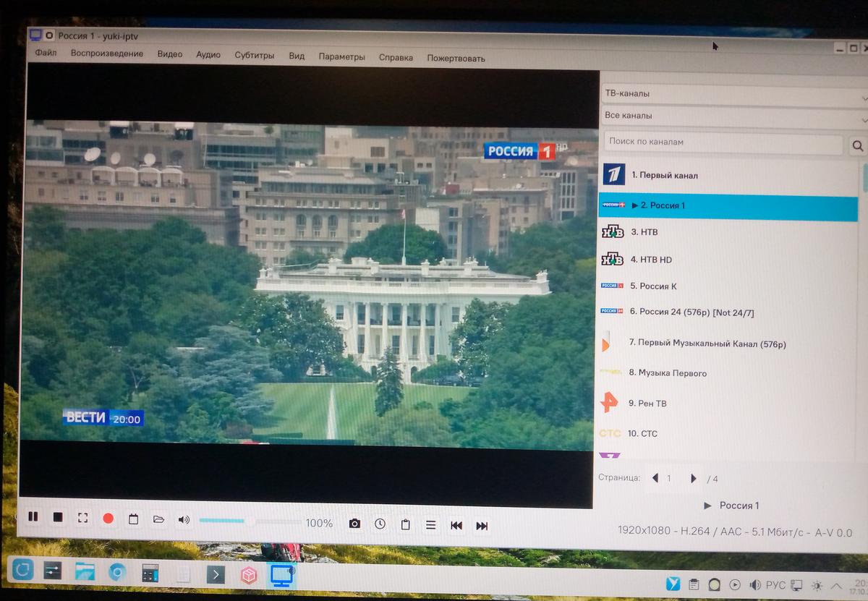Open the calculator from taskbar
The height and width of the screenshot is (601, 868).
pos(150,574)
